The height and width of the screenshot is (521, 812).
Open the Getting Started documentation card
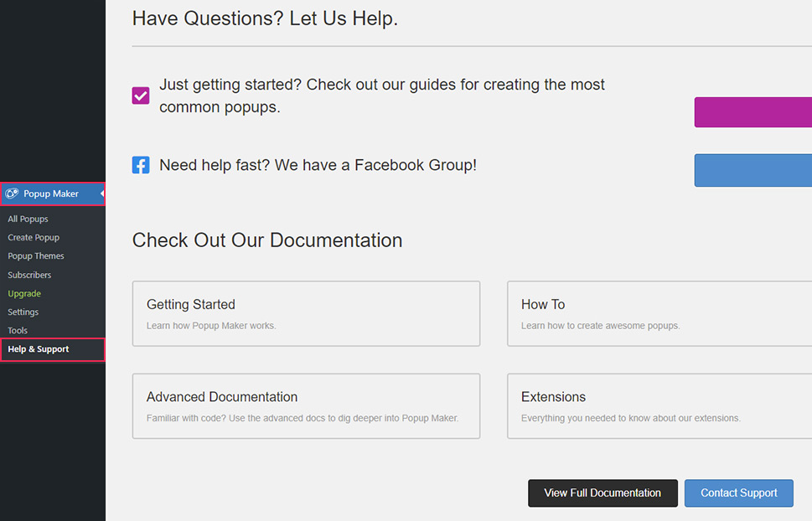pyautogui.click(x=306, y=313)
